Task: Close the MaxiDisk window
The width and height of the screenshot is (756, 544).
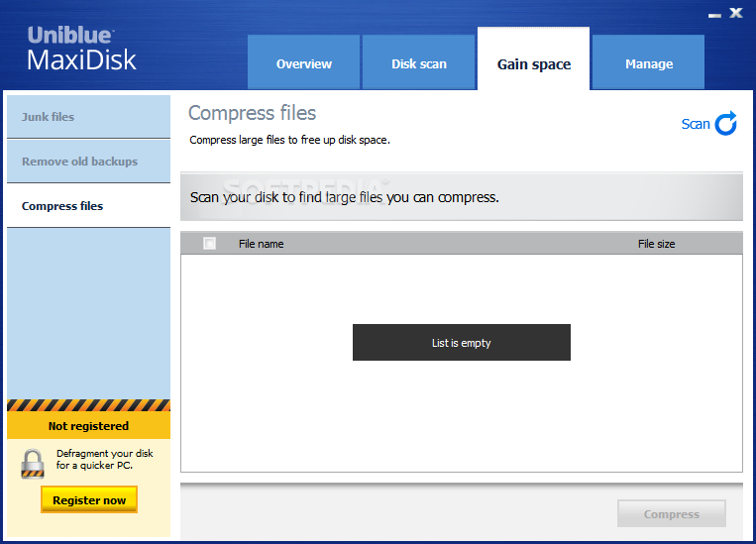Action: coord(736,13)
